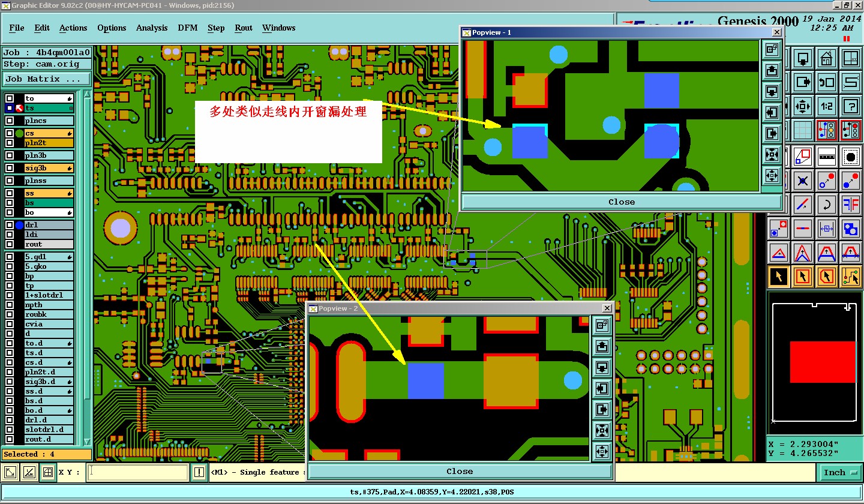864x504 pixels.
Task: Select the black arrow selection tool
Action: click(x=779, y=276)
